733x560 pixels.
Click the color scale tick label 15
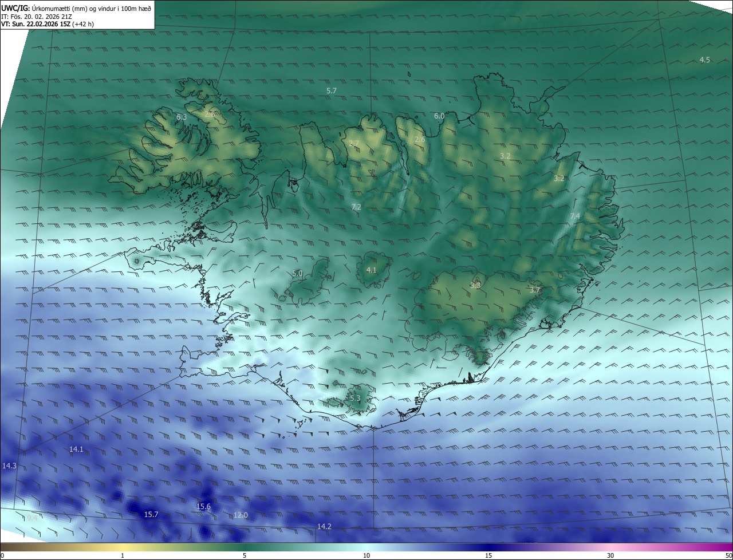click(488, 555)
